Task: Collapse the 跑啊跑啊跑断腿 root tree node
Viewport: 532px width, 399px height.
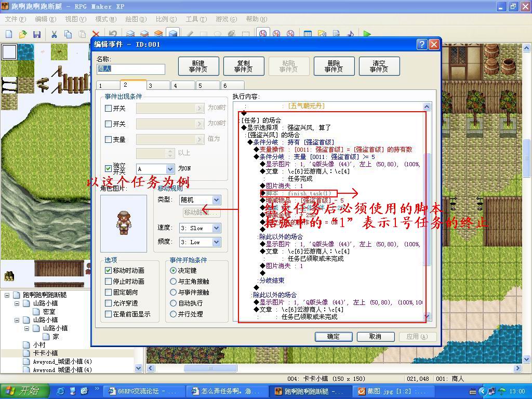Action: (7, 295)
